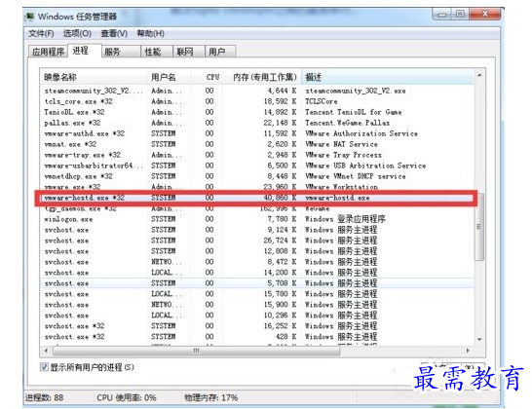This screenshot has height=409, width=532.
Task: Click the vertical scrollbar down arrow
Action: 479,339
